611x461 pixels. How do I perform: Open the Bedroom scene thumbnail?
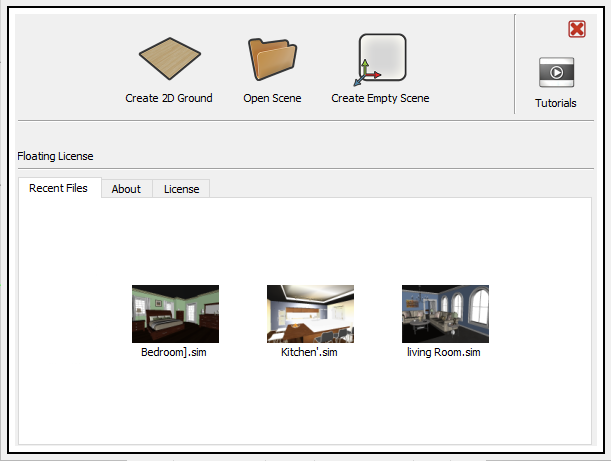click(x=175, y=314)
